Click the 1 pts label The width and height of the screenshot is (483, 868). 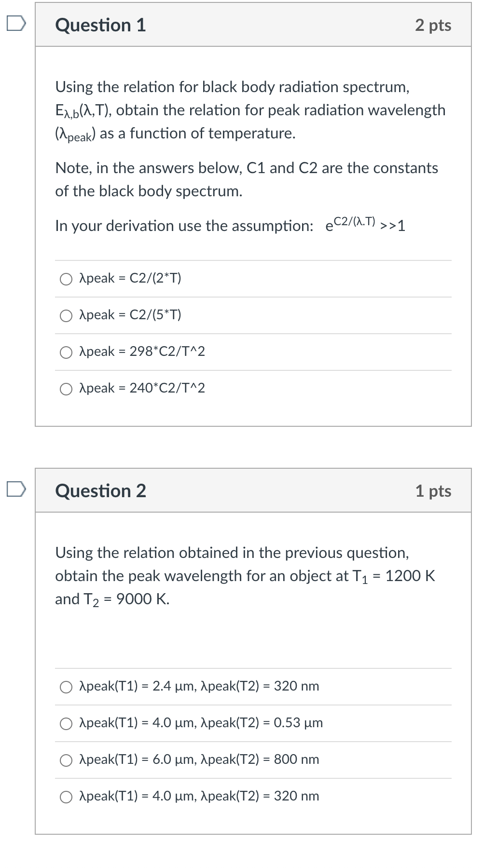pos(433,491)
